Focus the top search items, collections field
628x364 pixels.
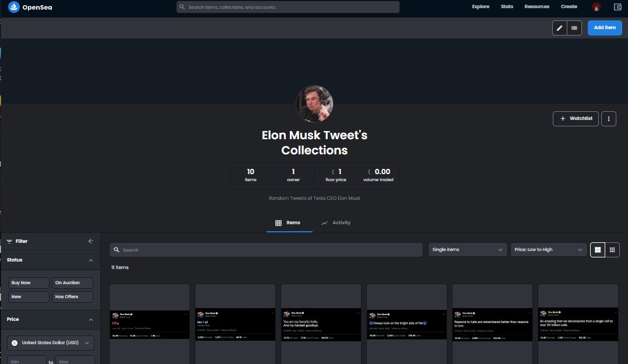pos(288,7)
